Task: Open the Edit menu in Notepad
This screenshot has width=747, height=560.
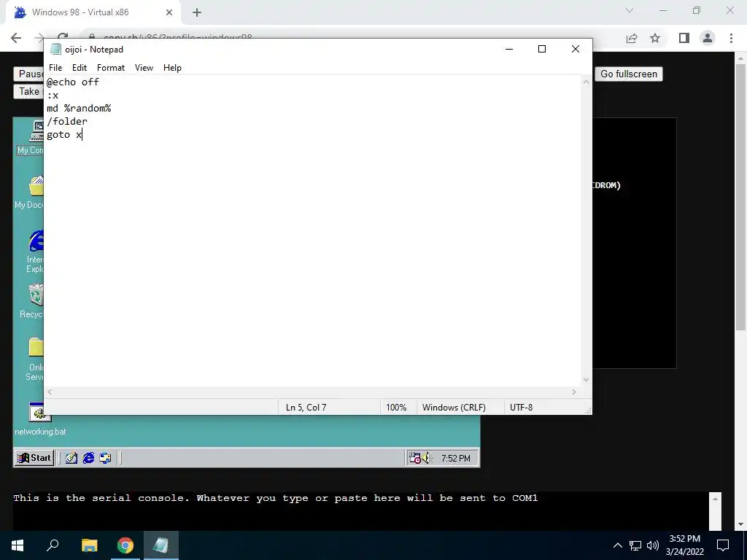Action: [x=79, y=68]
